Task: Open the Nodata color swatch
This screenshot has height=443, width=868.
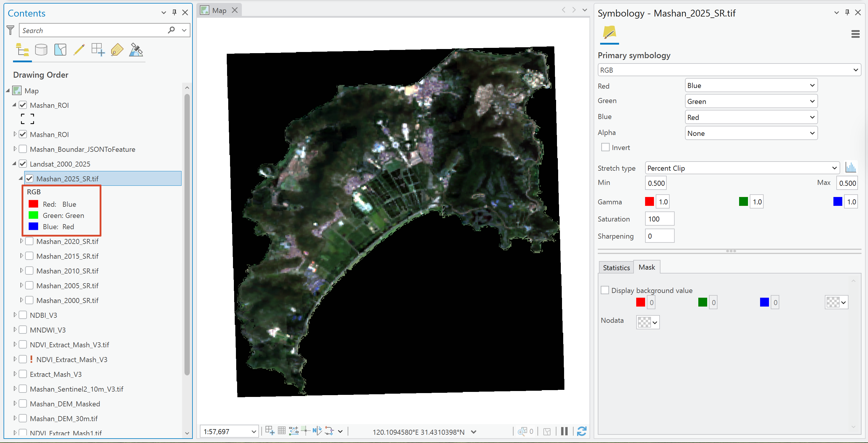Action: tap(648, 322)
